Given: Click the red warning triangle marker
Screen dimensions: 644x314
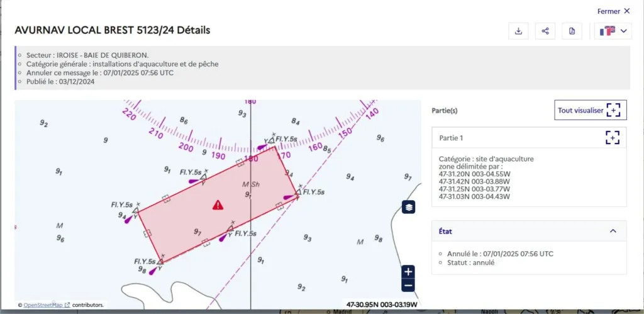Looking at the screenshot, I should 218,205.
